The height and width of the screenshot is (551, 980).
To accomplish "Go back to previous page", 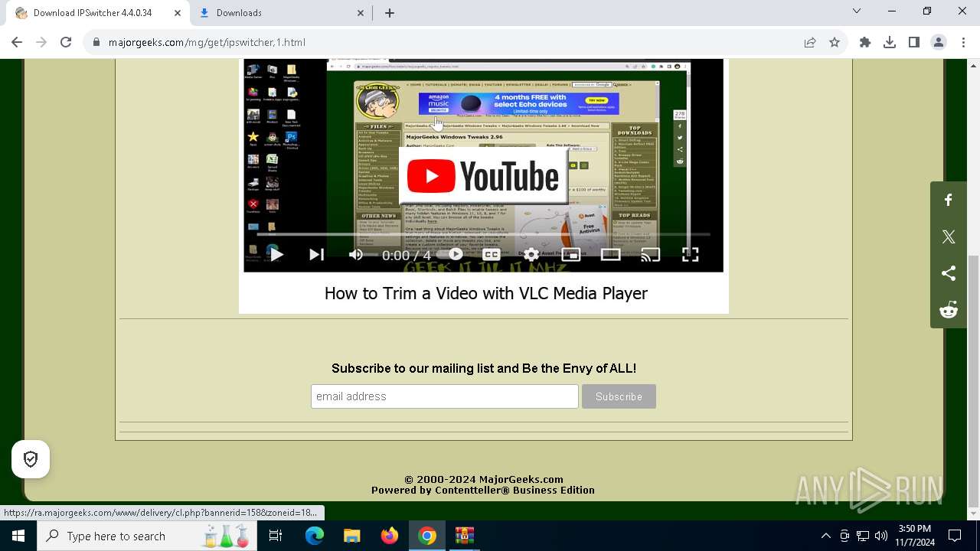I will [x=17, y=43].
